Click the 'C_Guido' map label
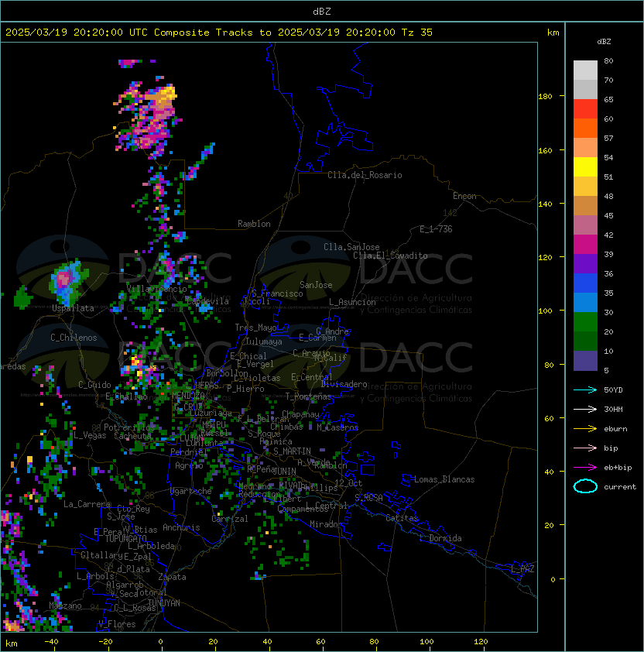 94,385
